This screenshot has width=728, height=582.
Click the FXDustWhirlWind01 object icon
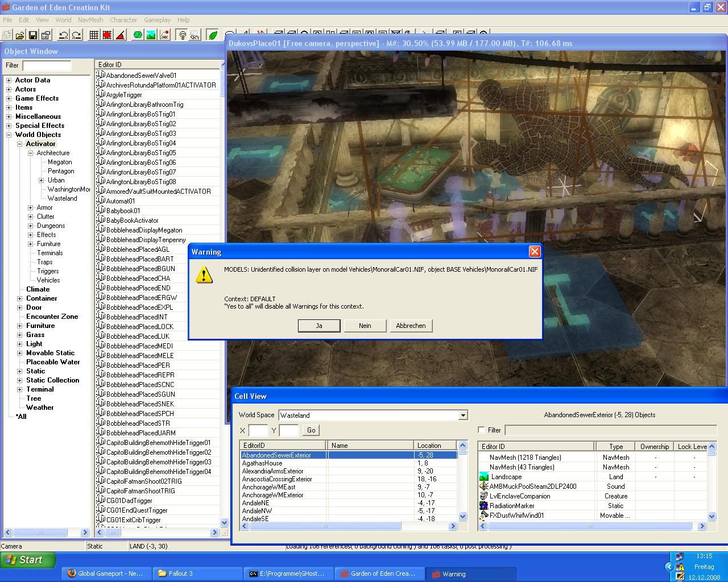coord(484,516)
